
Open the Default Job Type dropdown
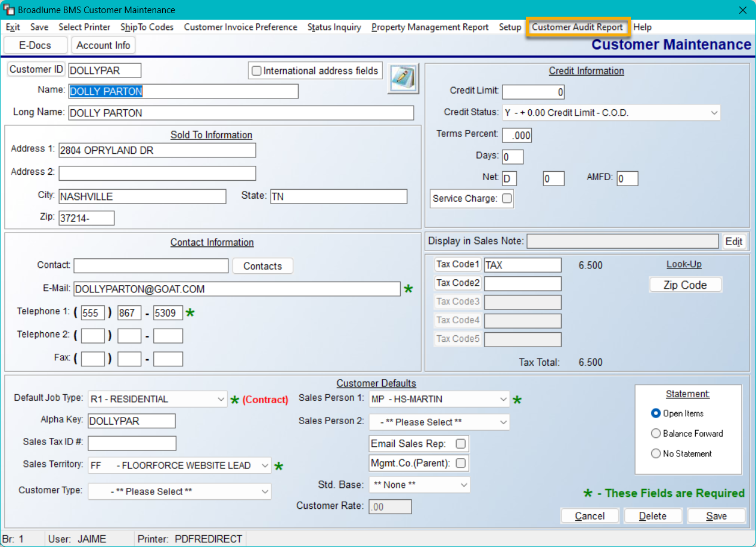(x=221, y=399)
